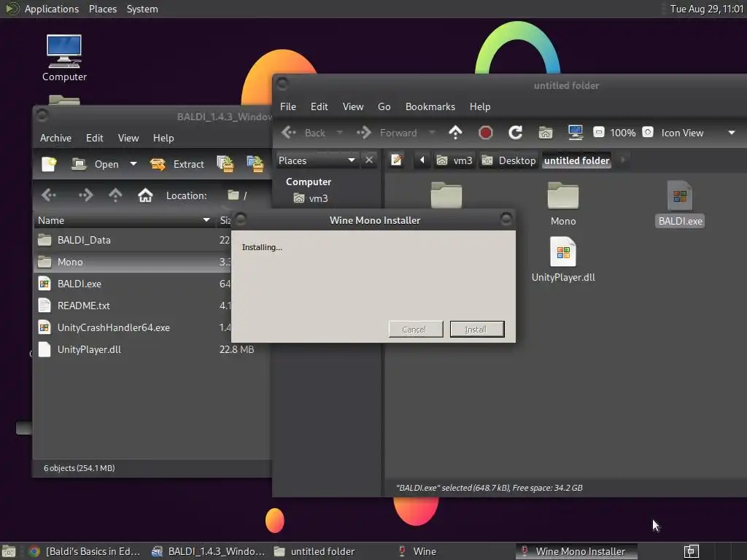Open Places menu in top panel
This screenshot has height=560, width=747.
click(x=102, y=9)
